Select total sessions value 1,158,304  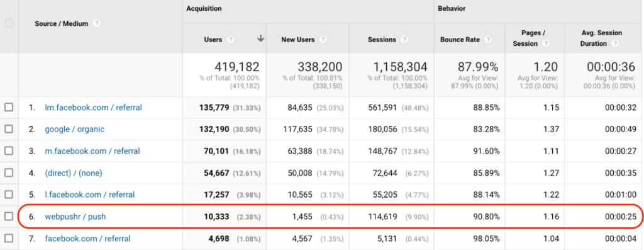pos(400,67)
